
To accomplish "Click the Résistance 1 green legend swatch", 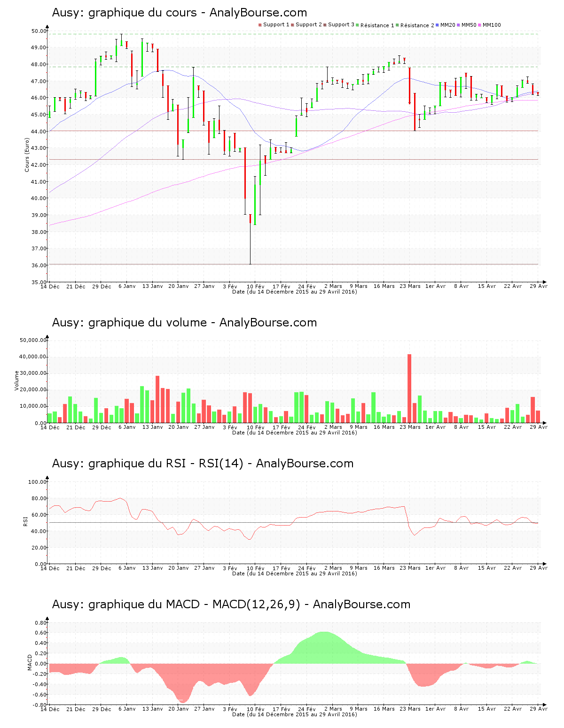I will point(357,25).
